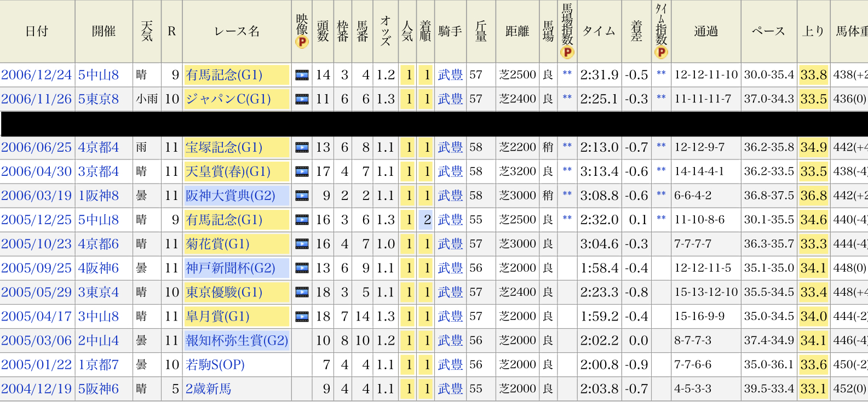The width and height of the screenshot is (868, 406).
Task: Play race video for 2005/12/25 有馬記念
Action: coord(302,220)
